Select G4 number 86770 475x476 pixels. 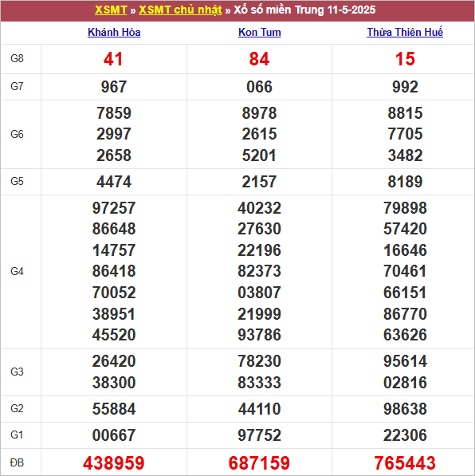[x=405, y=314]
